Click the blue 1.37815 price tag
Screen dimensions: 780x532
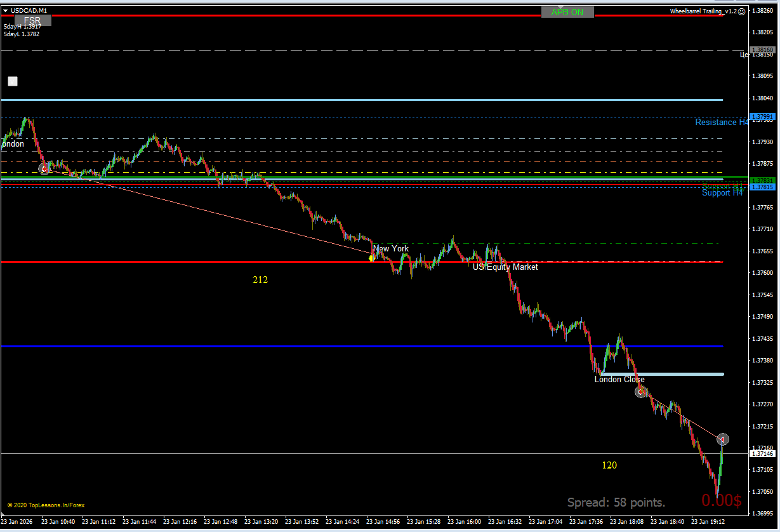tap(762, 187)
